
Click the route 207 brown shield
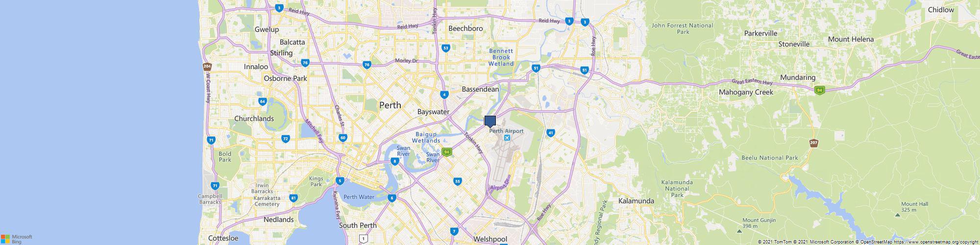(813, 143)
